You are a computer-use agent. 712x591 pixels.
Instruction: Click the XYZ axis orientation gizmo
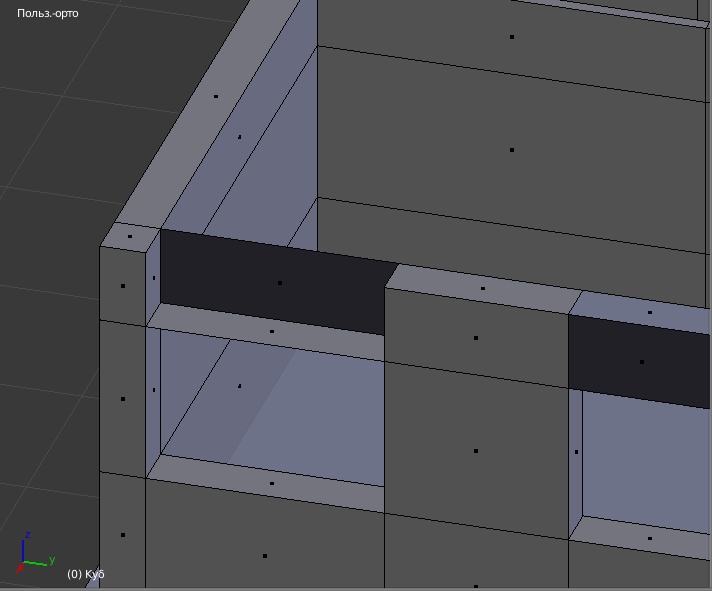pos(35,552)
